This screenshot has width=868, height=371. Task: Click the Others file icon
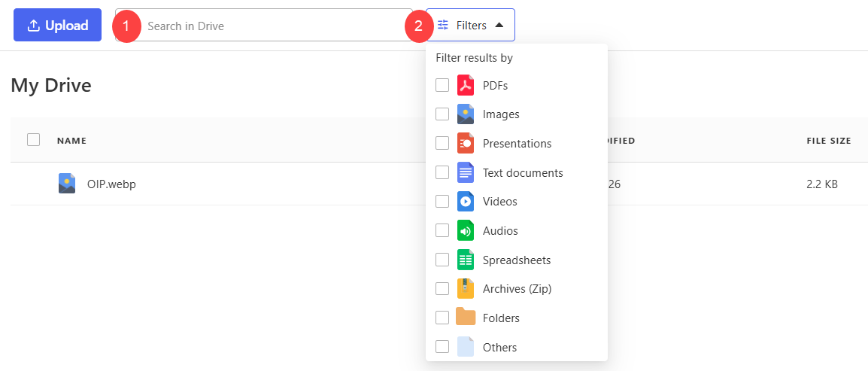click(x=466, y=347)
